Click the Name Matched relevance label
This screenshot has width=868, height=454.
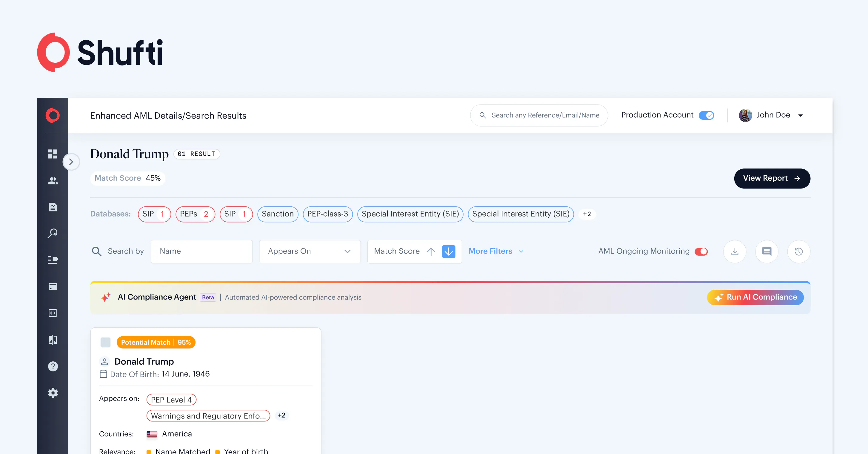tap(183, 451)
